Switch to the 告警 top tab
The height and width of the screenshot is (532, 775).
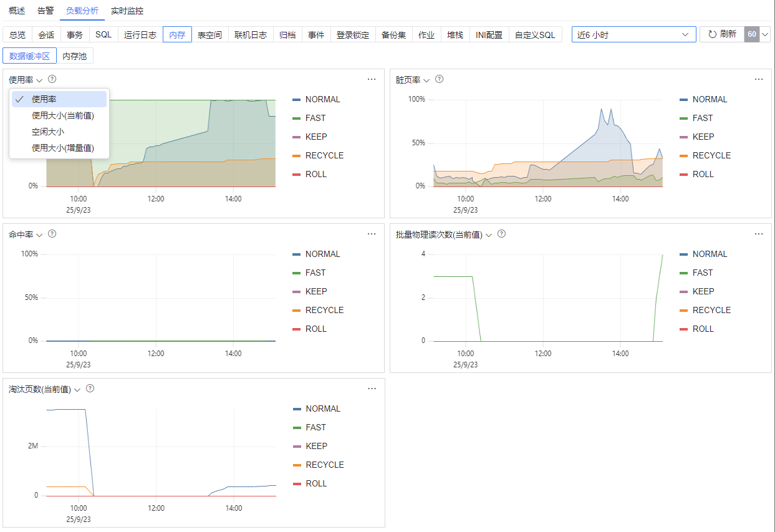(46, 11)
